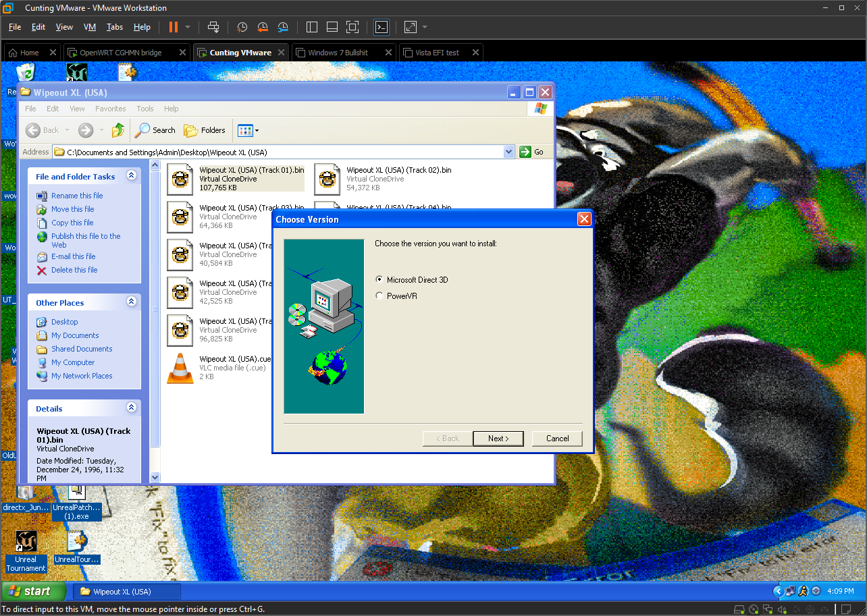The height and width of the screenshot is (616, 867).
Task: Toggle the VMware thumbnail bar layout icon
Action: (x=332, y=27)
